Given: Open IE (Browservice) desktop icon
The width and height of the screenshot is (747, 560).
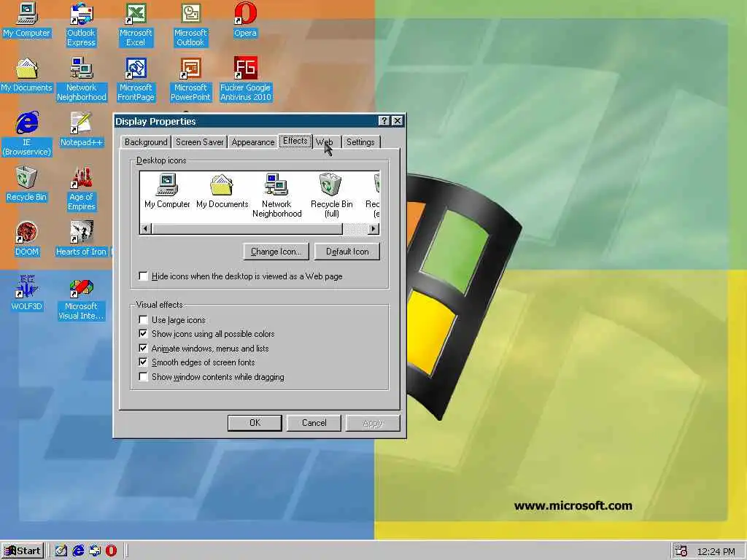Looking at the screenshot, I should [x=27, y=134].
